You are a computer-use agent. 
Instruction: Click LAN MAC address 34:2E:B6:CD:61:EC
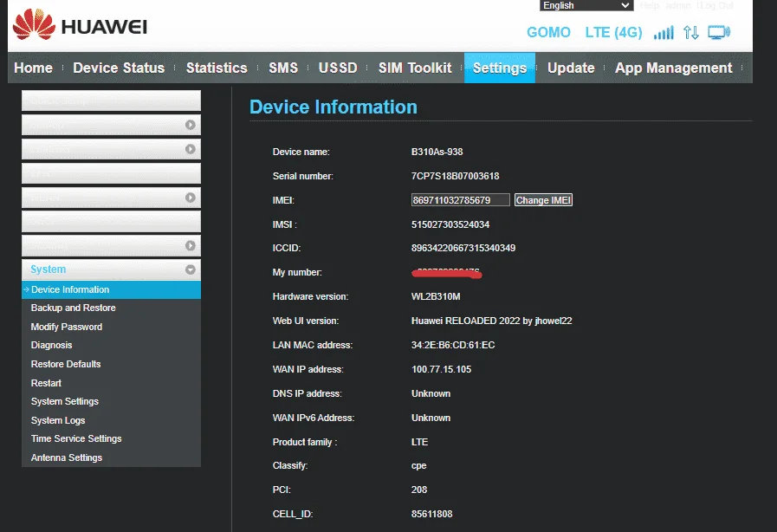coord(453,345)
